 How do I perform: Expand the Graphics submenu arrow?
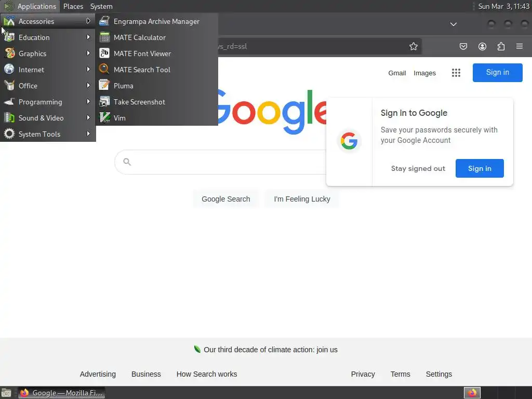pyautogui.click(x=88, y=54)
